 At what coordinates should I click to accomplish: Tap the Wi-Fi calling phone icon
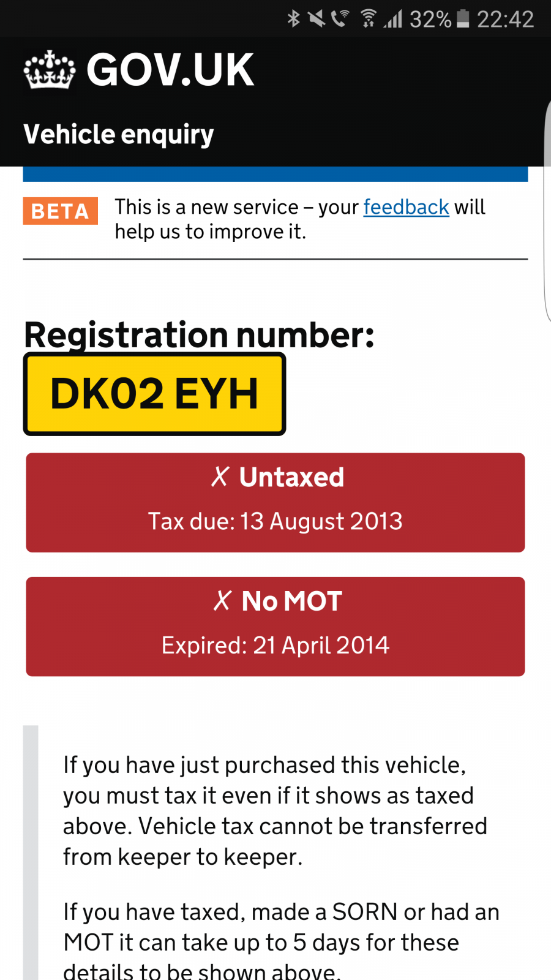[340, 19]
